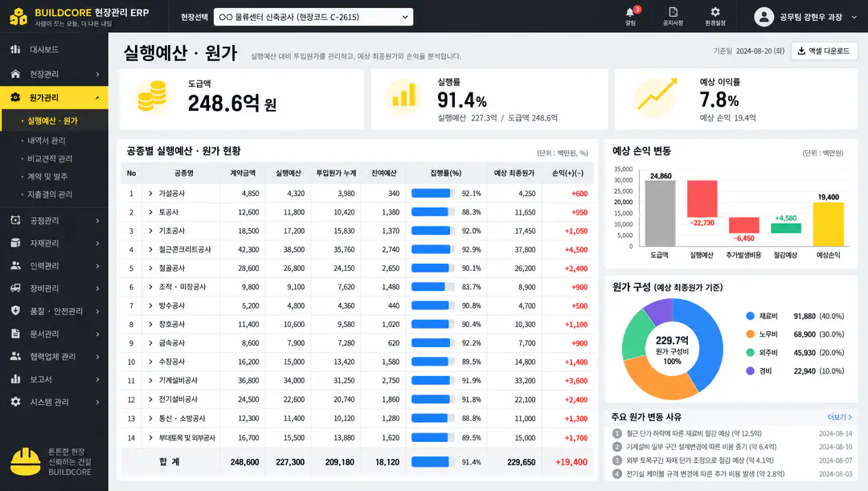Click the 엑셀 다운로드 button

pos(825,51)
